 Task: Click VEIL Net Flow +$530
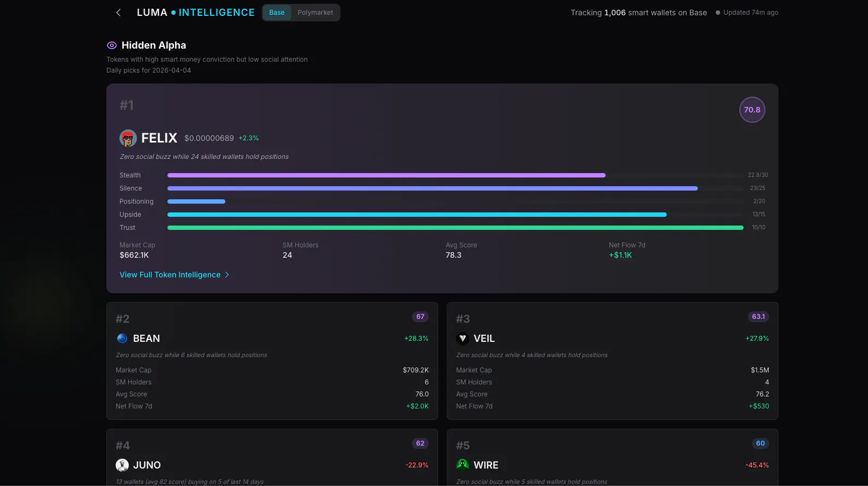tap(759, 406)
